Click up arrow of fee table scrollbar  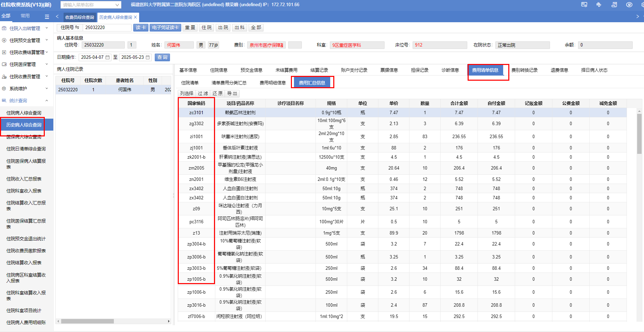[639, 111]
